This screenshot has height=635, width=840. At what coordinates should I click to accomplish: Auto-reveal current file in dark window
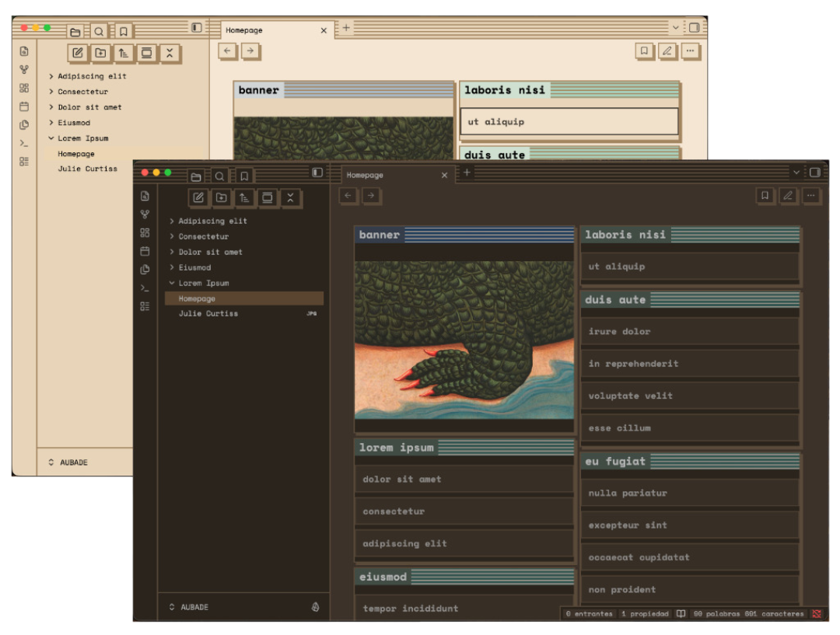268,197
